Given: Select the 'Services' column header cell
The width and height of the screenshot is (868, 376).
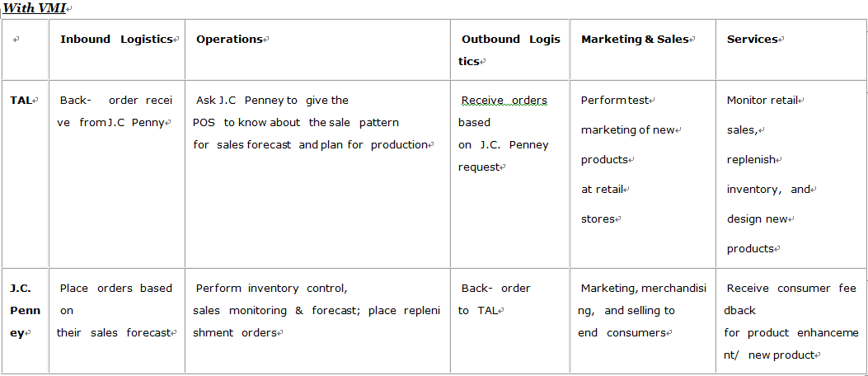Looking at the screenshot, I should (791, 49).
